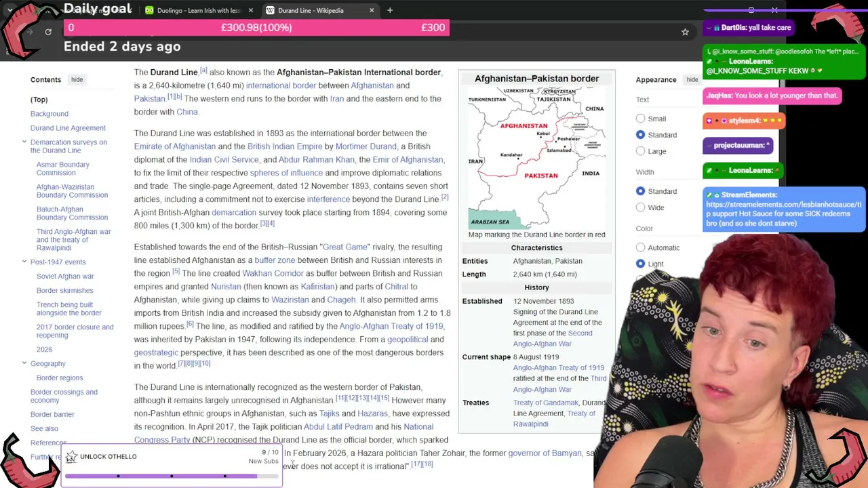Follow the Anglo-Afghan Treaty of 1919 article link
Image resolution: width=868 pixels, height=488 pixels.
391,326
